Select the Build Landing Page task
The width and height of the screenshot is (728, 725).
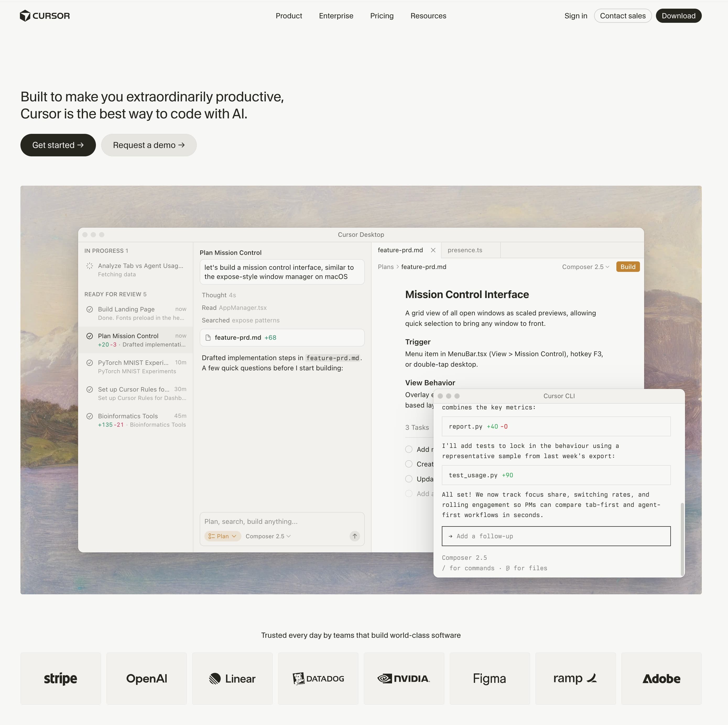136,313
